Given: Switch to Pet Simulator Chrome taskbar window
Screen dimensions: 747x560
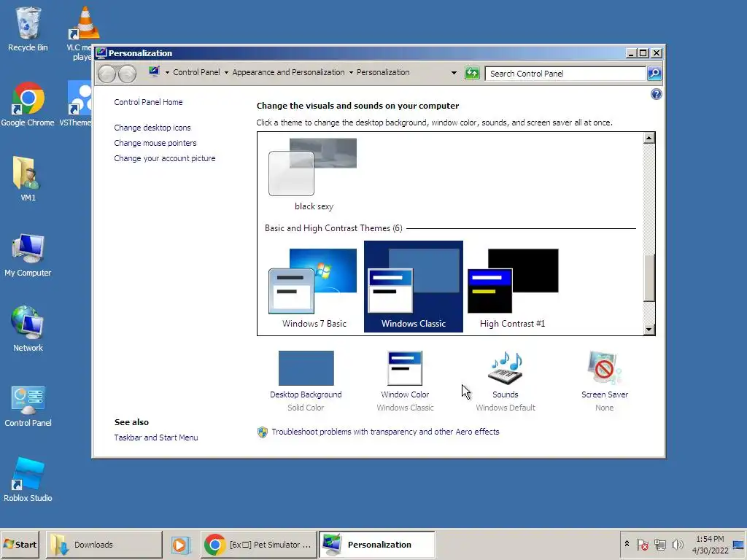Looking at the screenshot, I should click(x=258, y=545).
